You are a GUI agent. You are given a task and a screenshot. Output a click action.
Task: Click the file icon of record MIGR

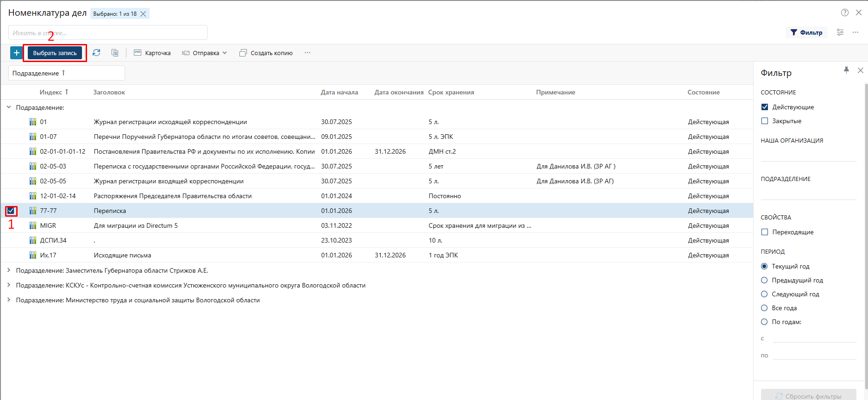click(x=33, y=225)
